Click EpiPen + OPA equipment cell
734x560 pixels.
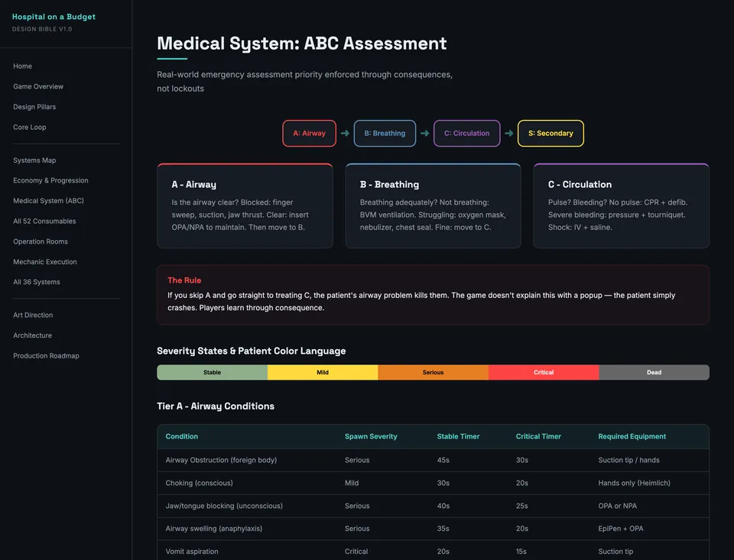pyautogui.click(x=621, y=529)
